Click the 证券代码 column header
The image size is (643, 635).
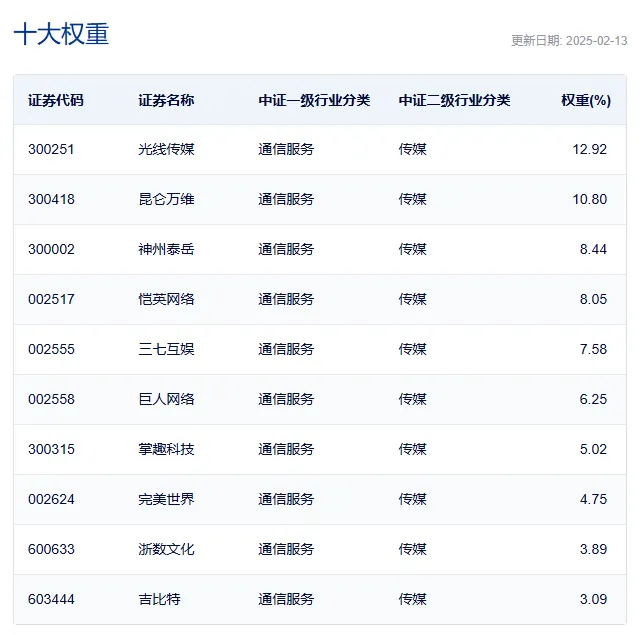point(56,100)
